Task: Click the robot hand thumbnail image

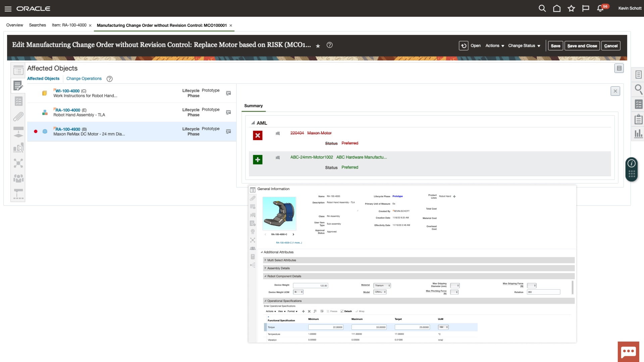Action: (279, 214)
